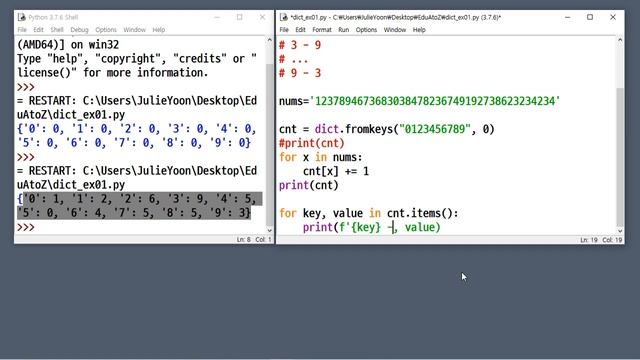Click the Python icon in Shell title bar

[x=22, y=17]
